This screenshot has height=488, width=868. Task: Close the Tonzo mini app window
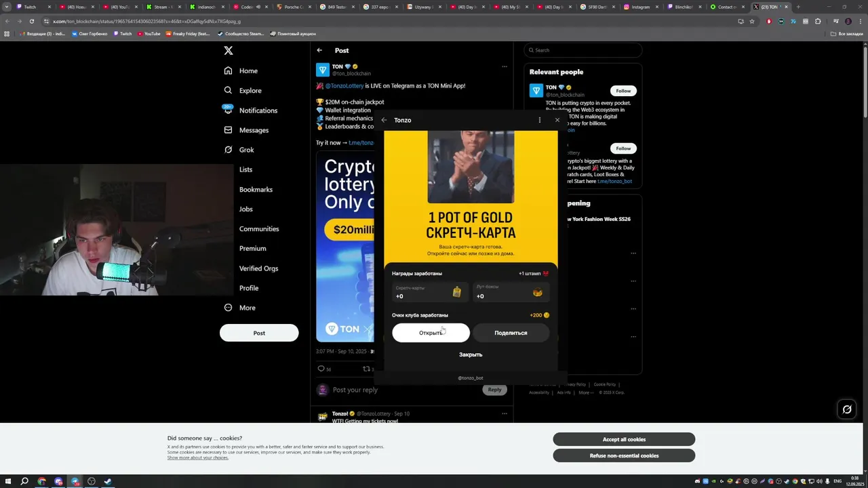[557, 120]
